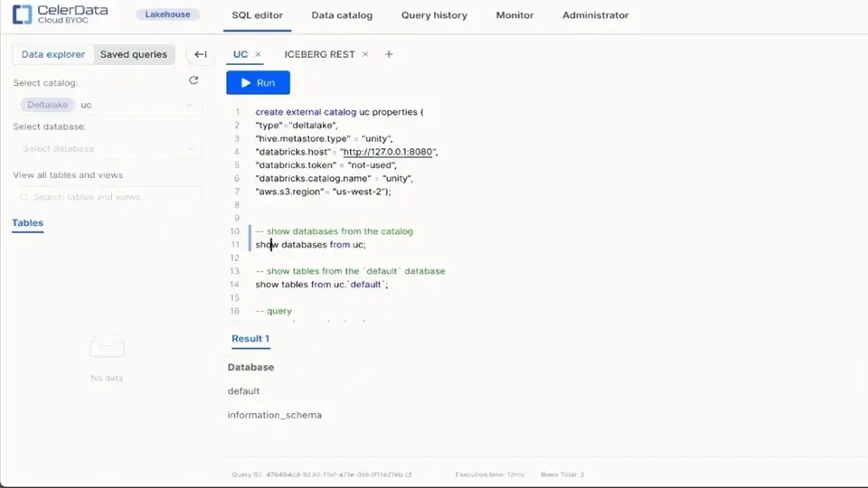Open the 127.0.0.1:8080 host link
The image size is (868, 488).
pos(389,152)
